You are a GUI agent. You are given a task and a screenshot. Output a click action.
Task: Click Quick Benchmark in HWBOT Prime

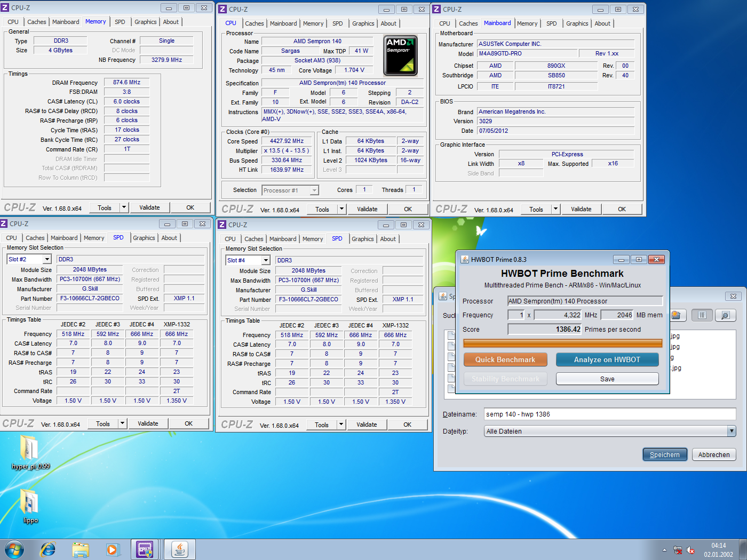coord(505,359)
